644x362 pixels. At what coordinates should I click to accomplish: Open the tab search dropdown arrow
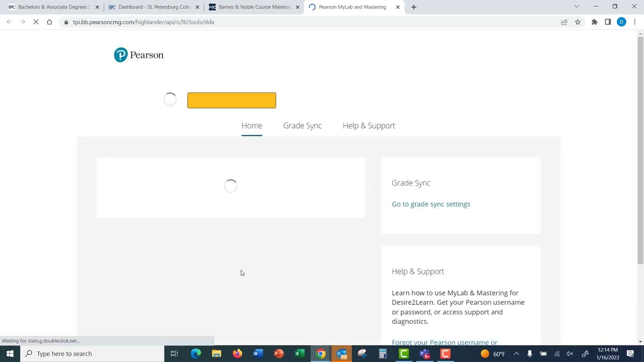(x=577, y=7)
